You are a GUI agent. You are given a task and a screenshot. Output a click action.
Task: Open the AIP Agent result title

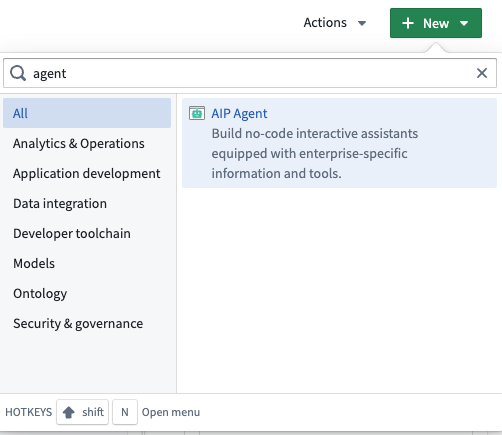point(239,113)
